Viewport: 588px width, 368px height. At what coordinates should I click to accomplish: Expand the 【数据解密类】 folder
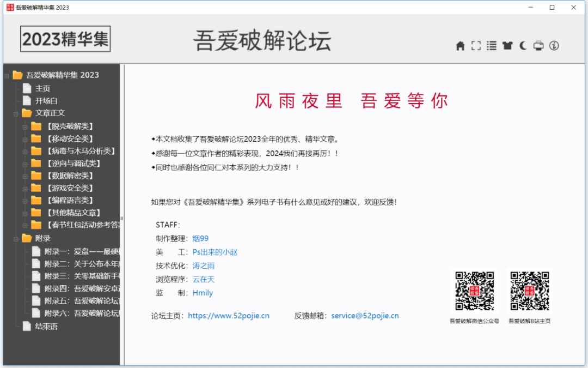pyautogui.click(x=25, y=177)
